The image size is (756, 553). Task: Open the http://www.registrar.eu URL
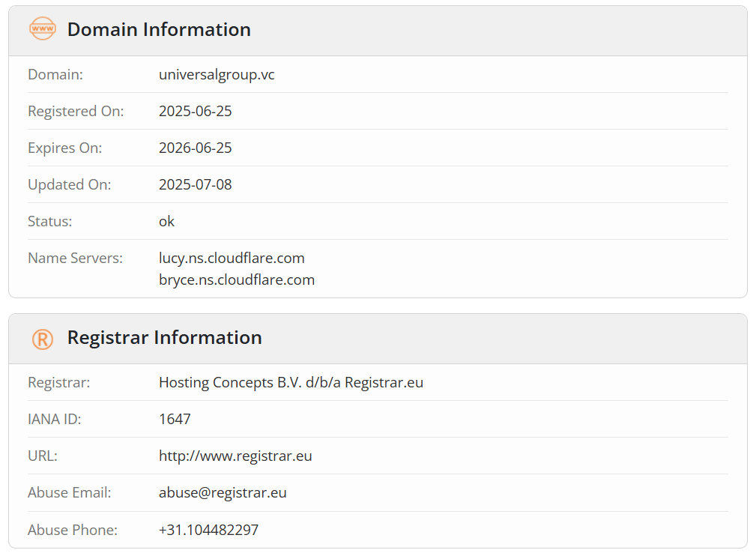(x=235, y=456)
